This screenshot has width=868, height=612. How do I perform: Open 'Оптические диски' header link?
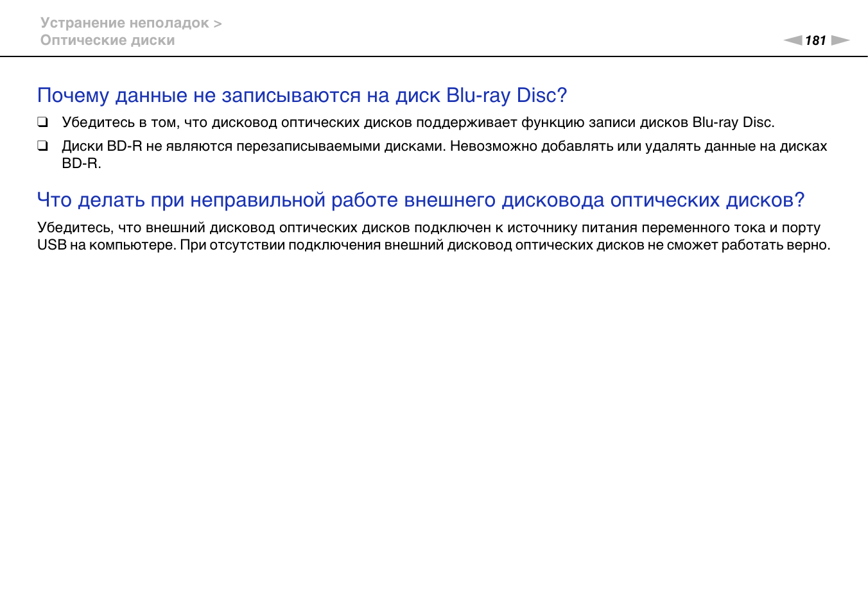click(x=107, y=40)
